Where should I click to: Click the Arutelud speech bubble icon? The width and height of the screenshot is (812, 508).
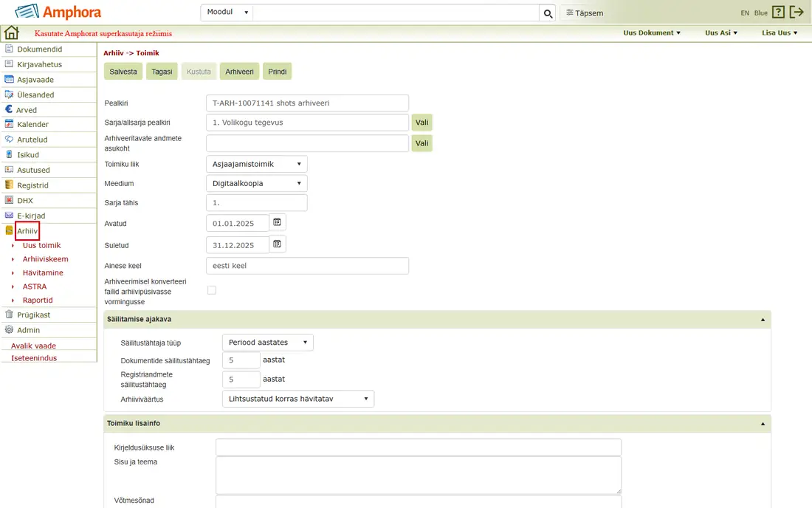coord(9,139)
